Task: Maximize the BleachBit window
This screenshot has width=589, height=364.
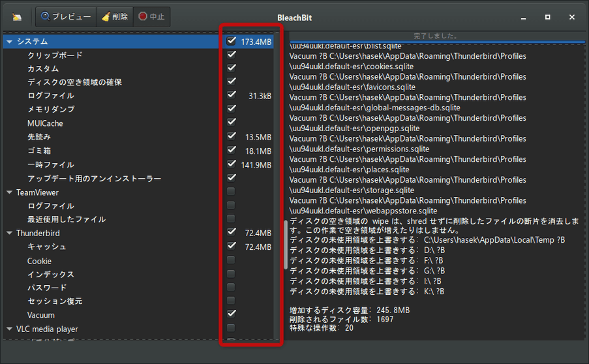Action: point(548,17)
